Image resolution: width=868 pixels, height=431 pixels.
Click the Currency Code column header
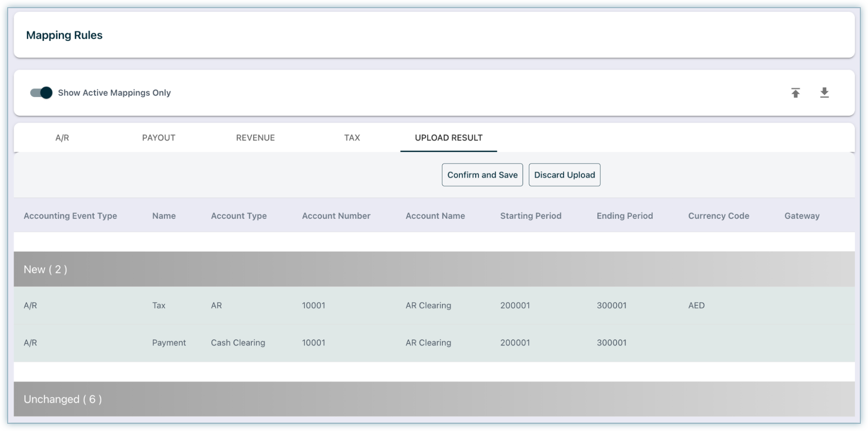point(718,216)
